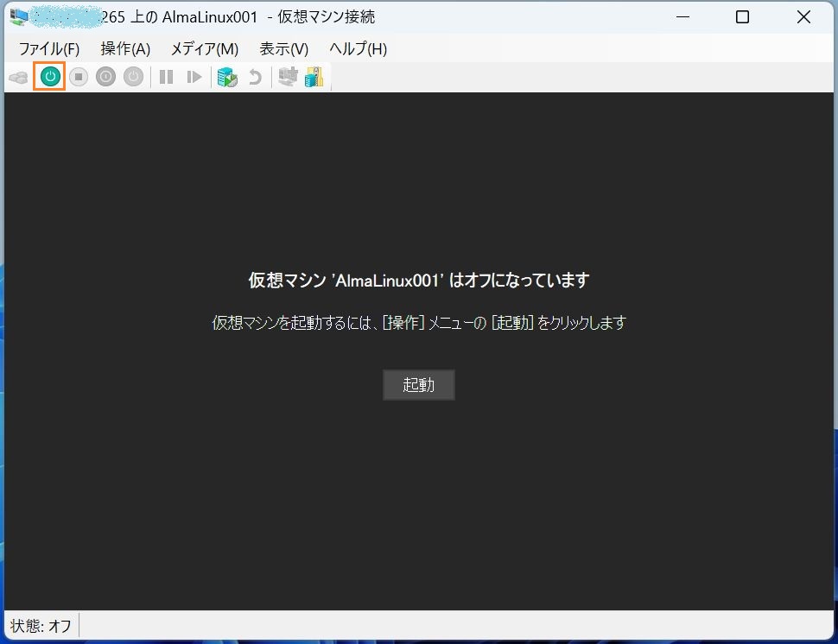
Task: Click the Enhanced session toolbar icon
Action: [x=288, y=76]
